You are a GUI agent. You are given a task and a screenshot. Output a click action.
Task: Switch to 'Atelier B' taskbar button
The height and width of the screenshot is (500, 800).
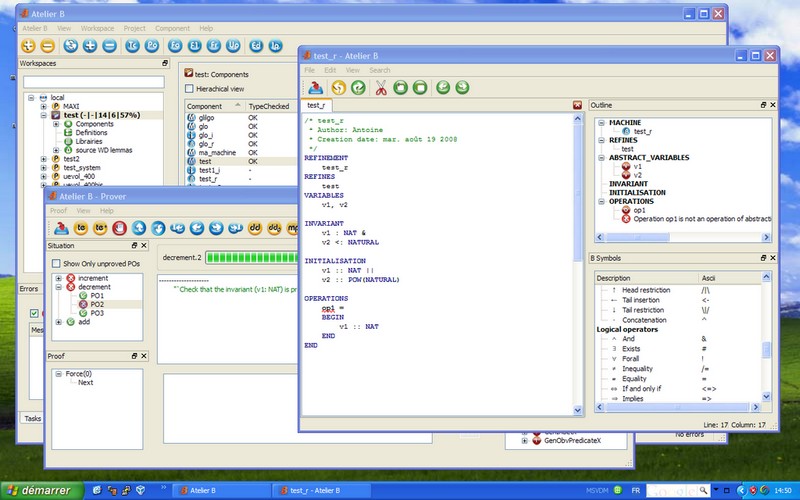coord(221,490)
